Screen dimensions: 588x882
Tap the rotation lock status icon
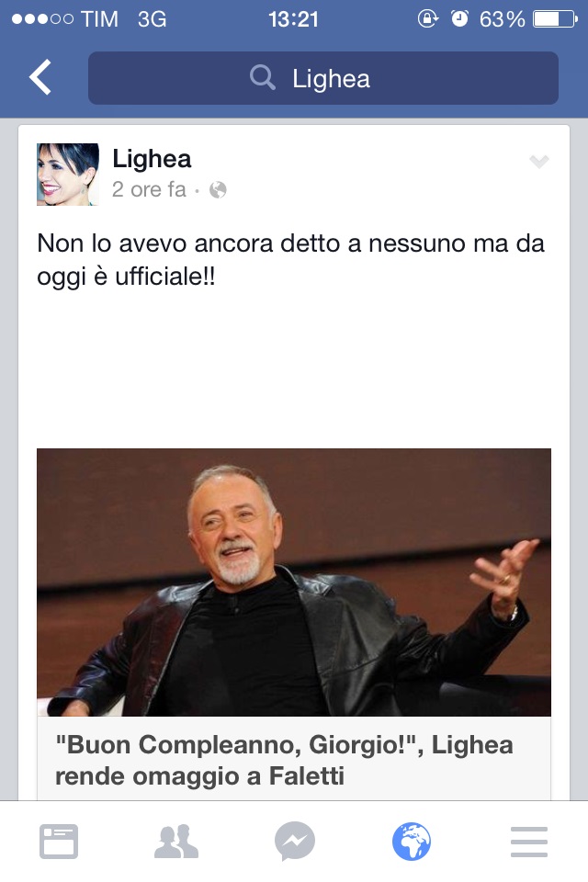427,19
